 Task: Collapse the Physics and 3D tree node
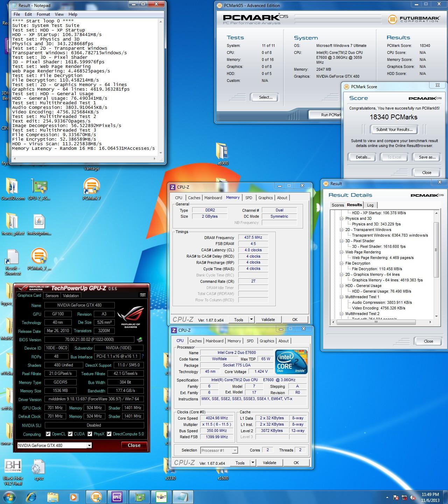[342, 218]
